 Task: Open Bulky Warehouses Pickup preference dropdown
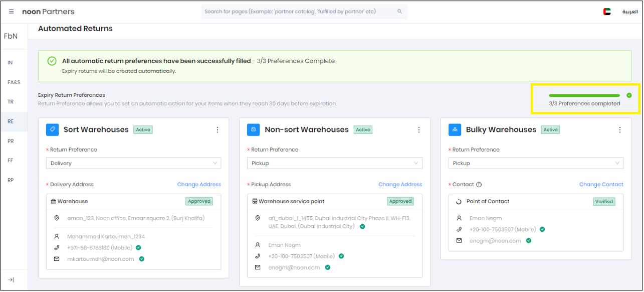(x=536, y=163)
